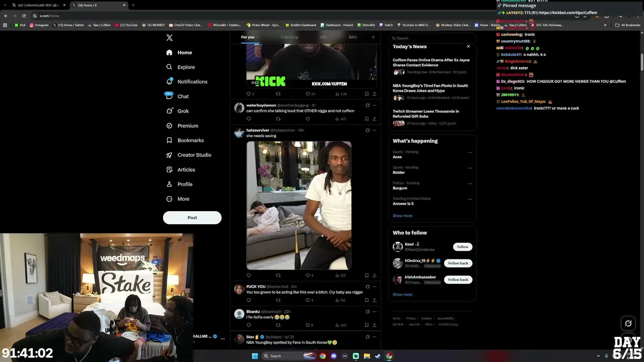Like the hatesurviver image post
Viewport: 644px width, 362px height.
pyautogui.click(x=309, y=276)
